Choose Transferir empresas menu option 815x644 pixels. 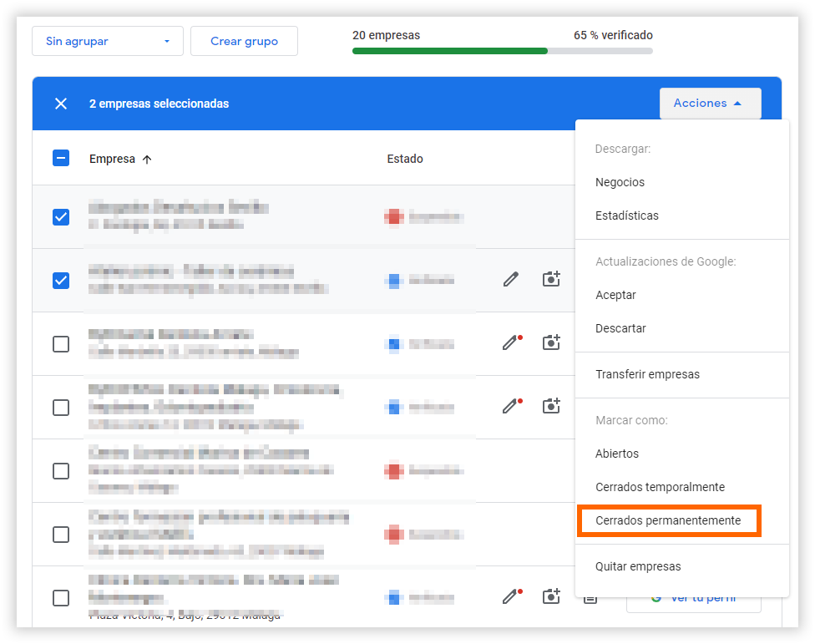[647, 374]
